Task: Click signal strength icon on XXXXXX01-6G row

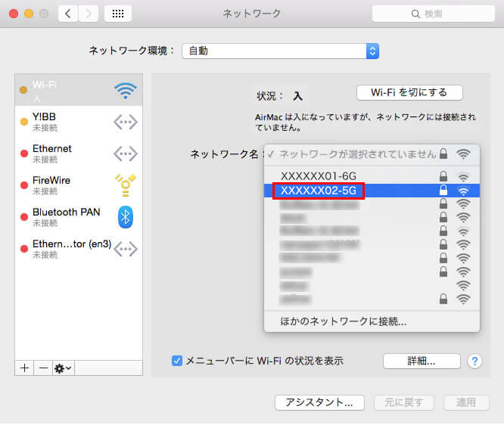Action: [463, 177]
